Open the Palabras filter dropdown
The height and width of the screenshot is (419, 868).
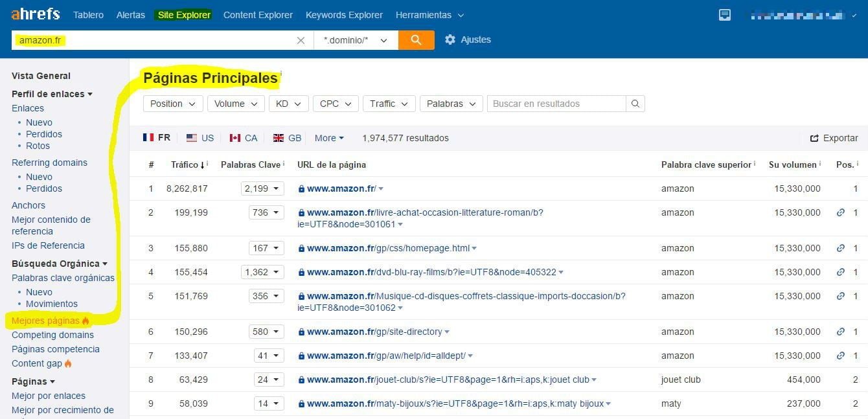[x=451, y=104]
